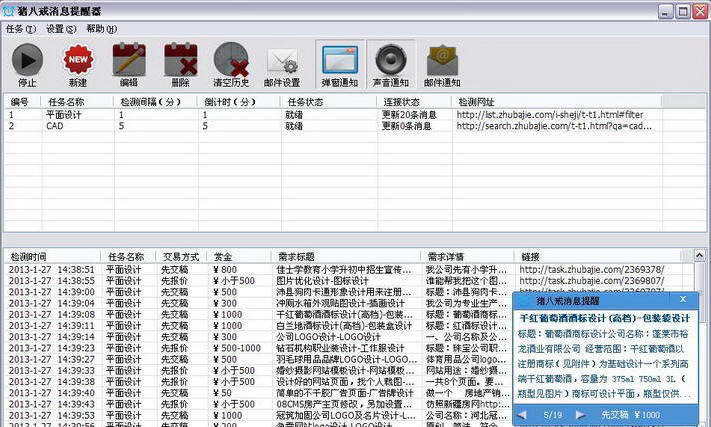Click ¥800 reward cell
Screen dimensions: 711x427
tap(225, 269)
